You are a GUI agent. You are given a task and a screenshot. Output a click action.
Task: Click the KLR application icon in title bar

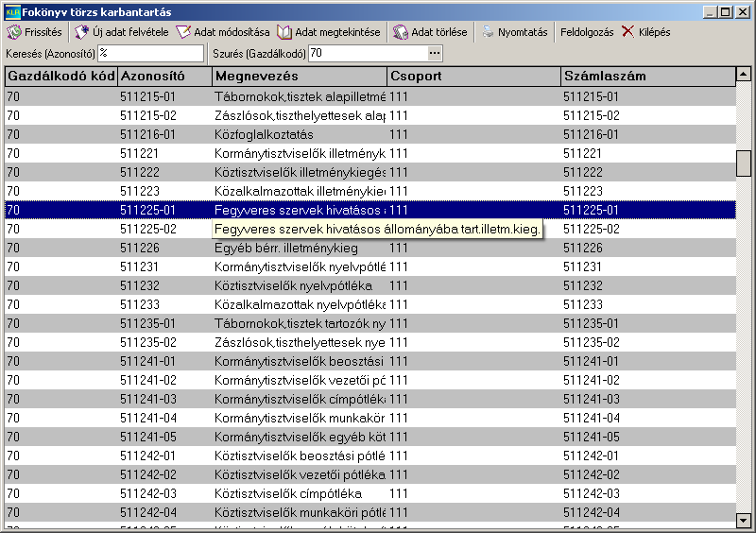coord(12,12)
